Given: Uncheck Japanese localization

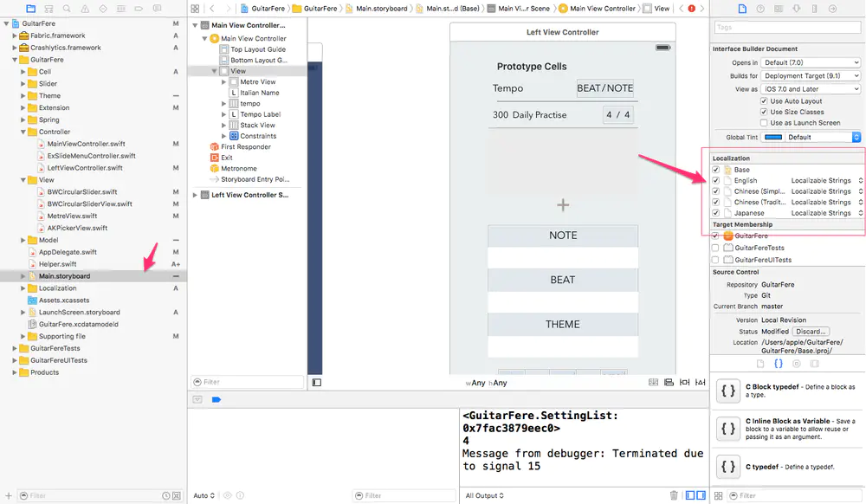Looking at the screenshot, I should [716, 212].
